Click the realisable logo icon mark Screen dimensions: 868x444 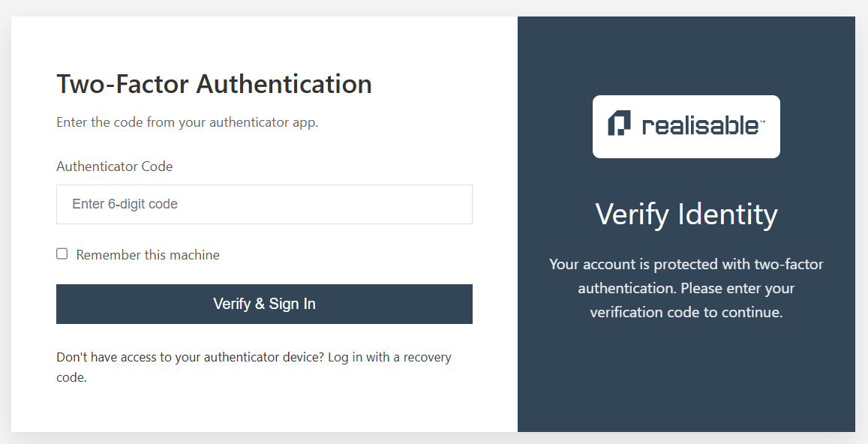coord(619,123)
